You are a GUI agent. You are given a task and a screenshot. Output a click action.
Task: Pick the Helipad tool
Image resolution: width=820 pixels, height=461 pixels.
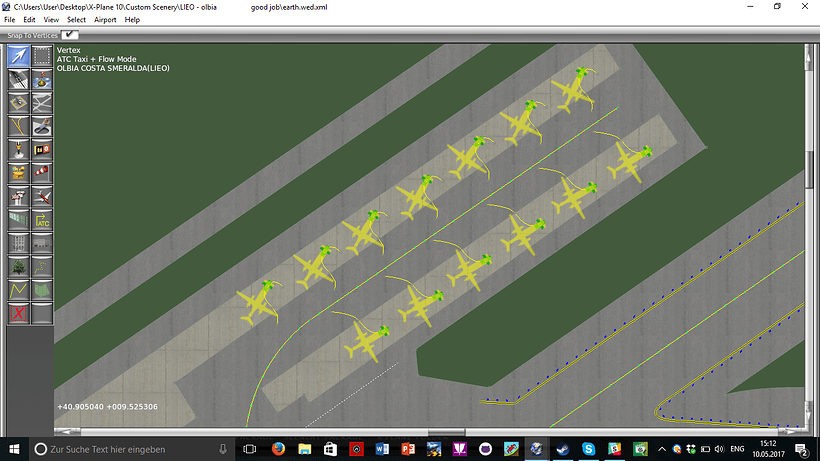[18, 103]
